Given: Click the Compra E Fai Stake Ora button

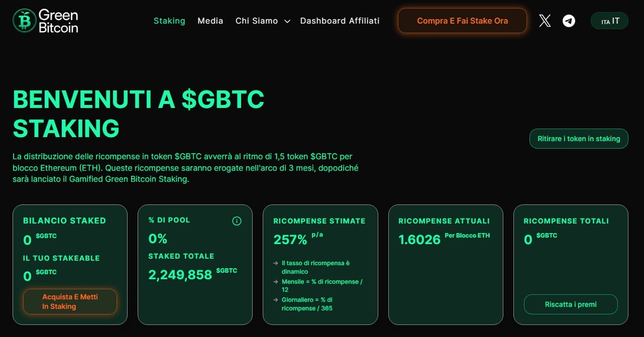Looking at the screenshot, I should [x=462, y=21].
